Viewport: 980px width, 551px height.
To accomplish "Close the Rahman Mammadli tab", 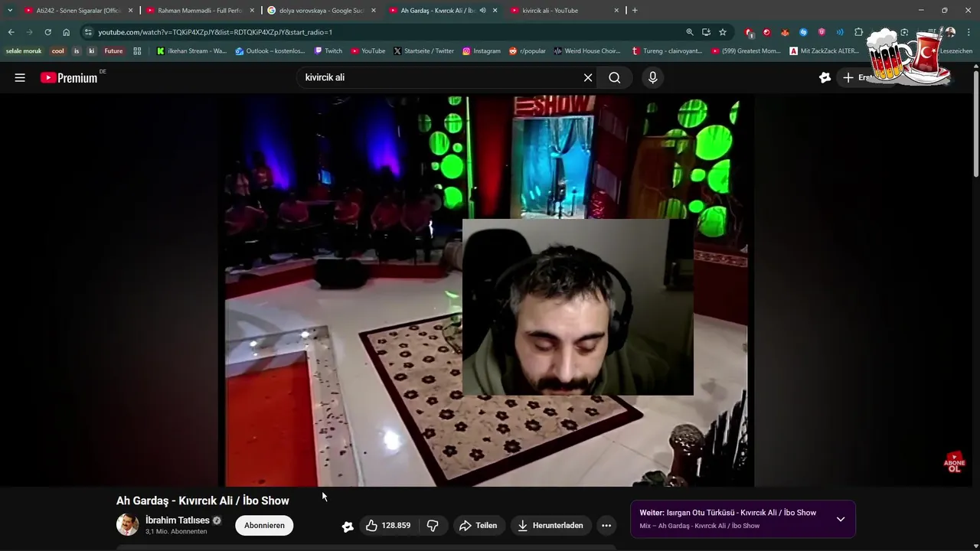I will (252, 11).
